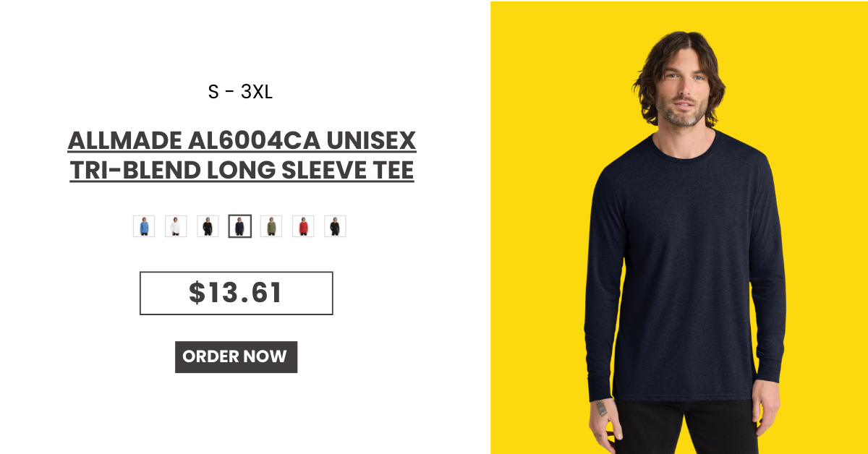Click the TRI-BLEND LONG SLEEVE TEE title line

tap(242, 171)
